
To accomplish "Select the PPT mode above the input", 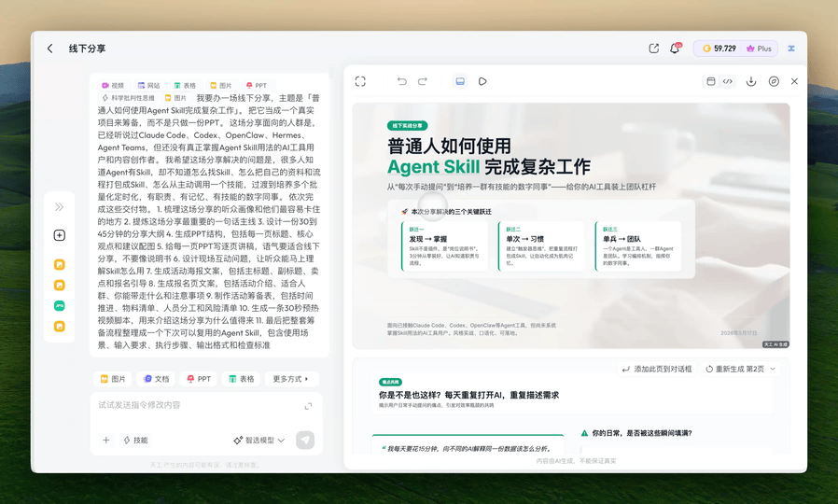I will click(199, 379).
